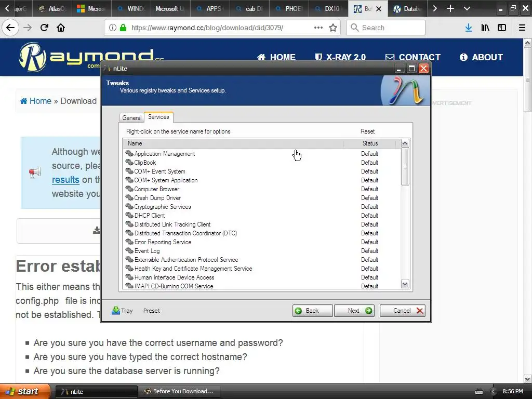Select the ClipBook service gear icon
This screenshot has height=399, width=532.
129,163
